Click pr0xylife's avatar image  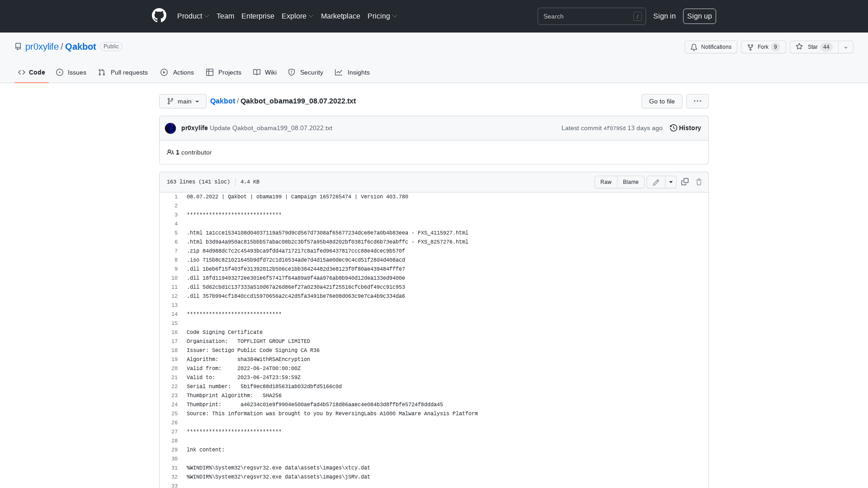coord(170,128)
